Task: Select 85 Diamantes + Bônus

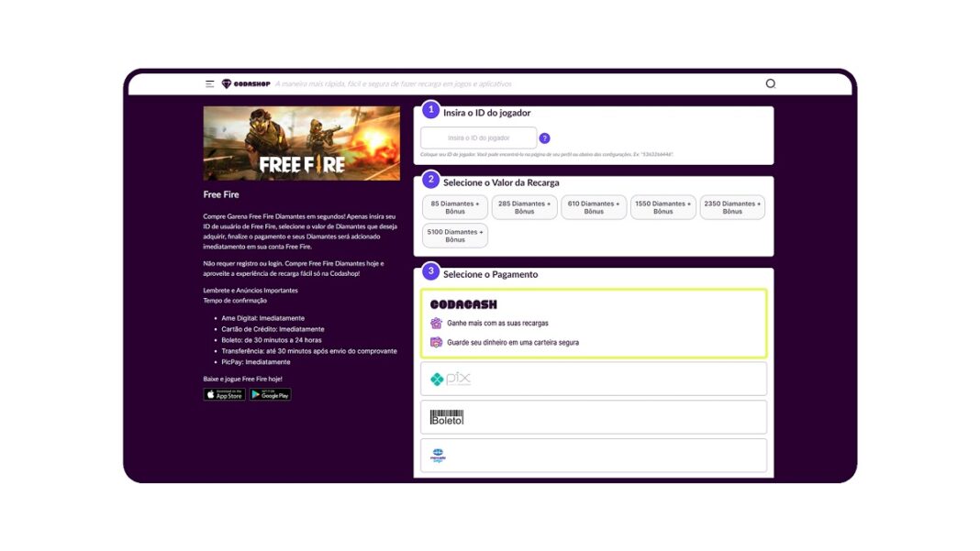Action: tap(454, 207)
